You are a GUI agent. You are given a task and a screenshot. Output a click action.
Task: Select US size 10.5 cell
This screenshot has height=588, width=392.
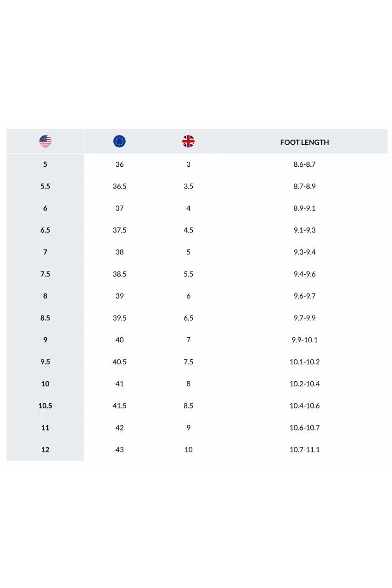[x=45, y=406]
